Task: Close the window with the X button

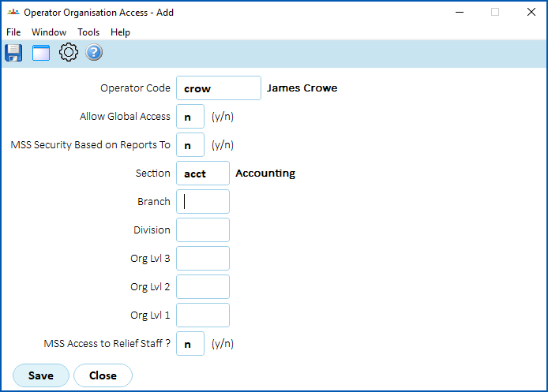Action: (531, 12)
